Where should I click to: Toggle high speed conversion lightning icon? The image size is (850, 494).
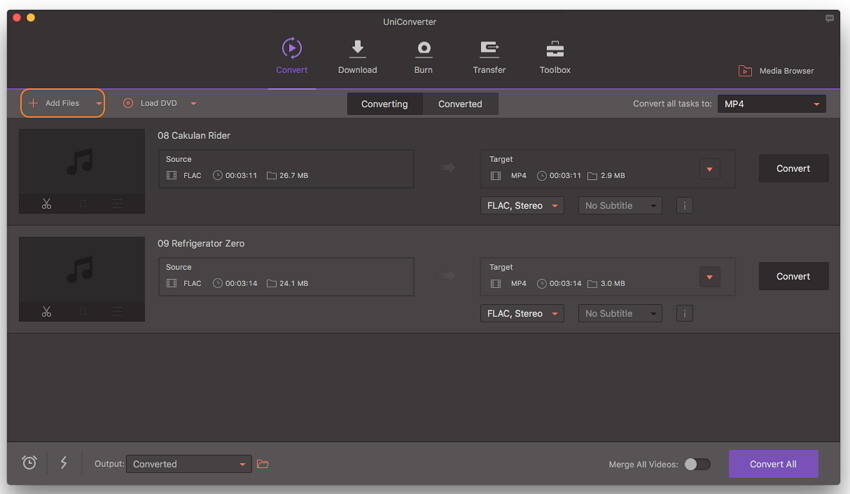(63, 463)
